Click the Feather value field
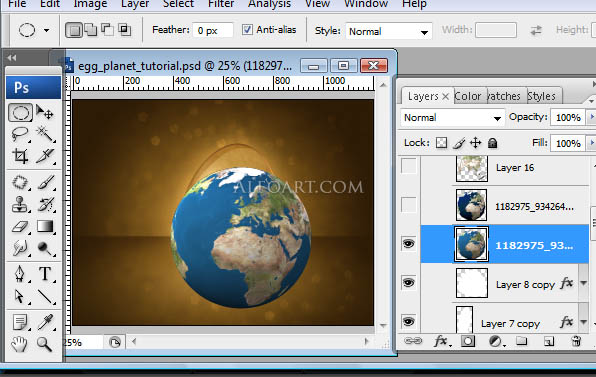 pos(212,30)
